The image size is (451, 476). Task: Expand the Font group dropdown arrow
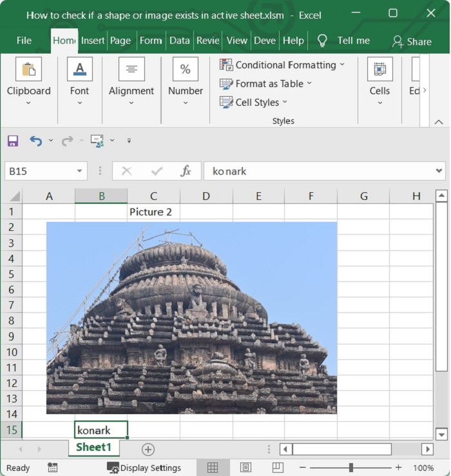click(x=80, y=103)
